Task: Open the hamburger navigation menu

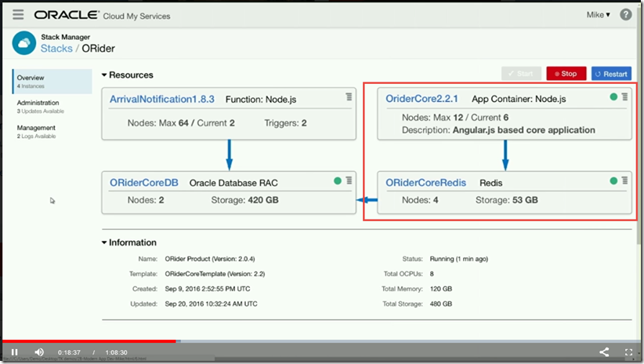Action: (x=18, y=15)
